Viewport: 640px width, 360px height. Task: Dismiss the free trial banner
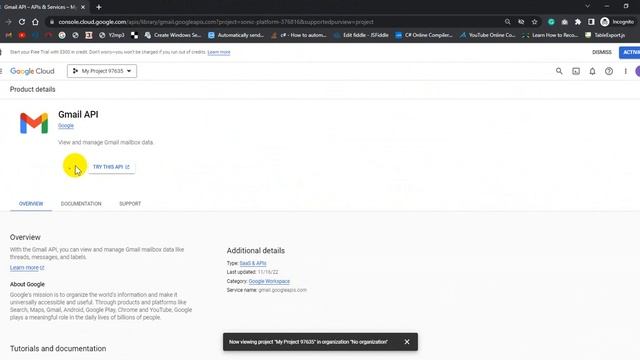(x=602, y=52)
